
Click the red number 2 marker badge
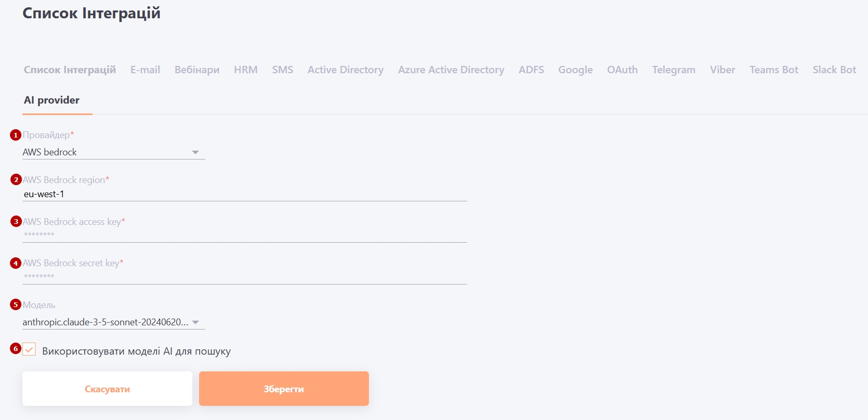click(16, 180)
